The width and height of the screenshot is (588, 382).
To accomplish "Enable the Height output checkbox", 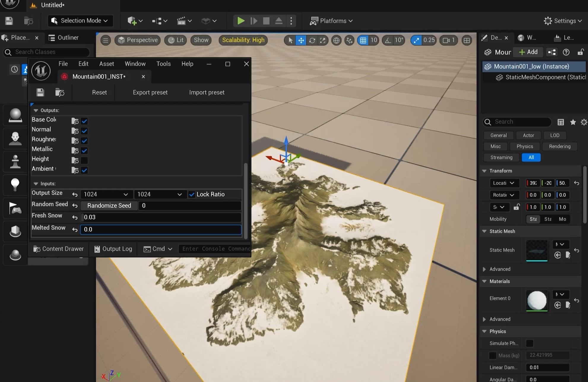I will point(84,160).
